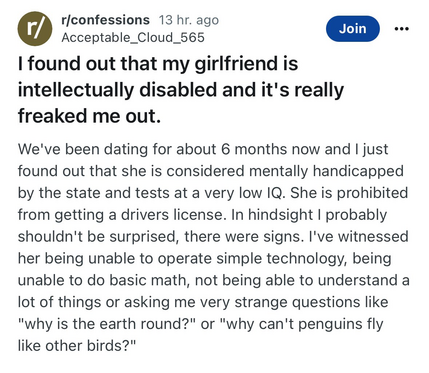Click the final line "like other birds?"
The image size is (429, 373).
(77, 346)
